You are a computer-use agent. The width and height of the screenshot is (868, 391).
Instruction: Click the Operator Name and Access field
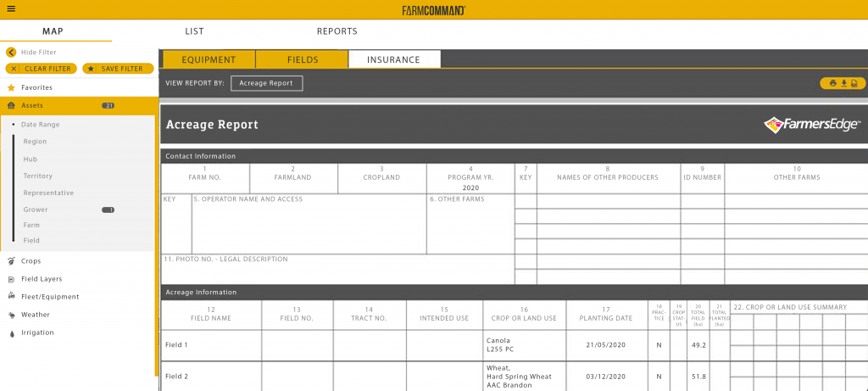point(309,224)
